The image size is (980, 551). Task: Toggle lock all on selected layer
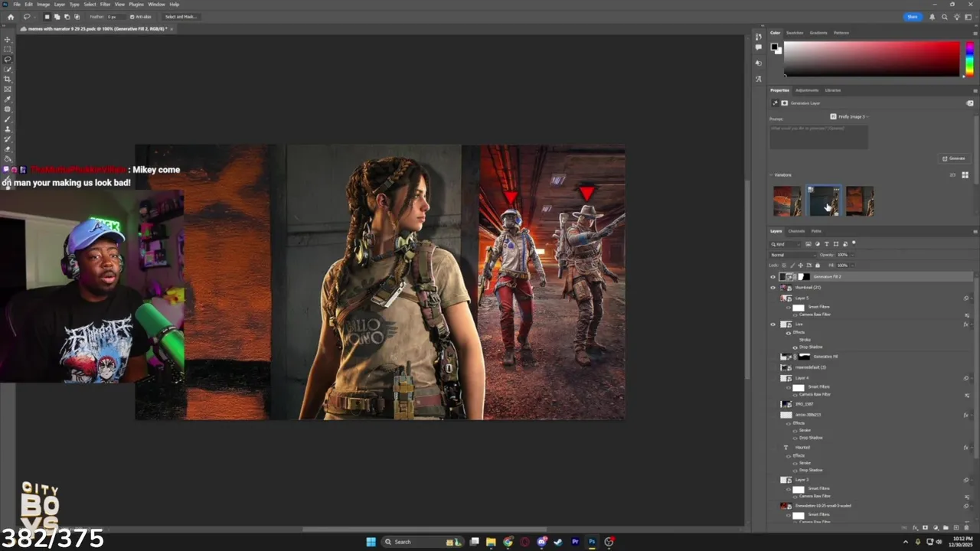[818, 266]
